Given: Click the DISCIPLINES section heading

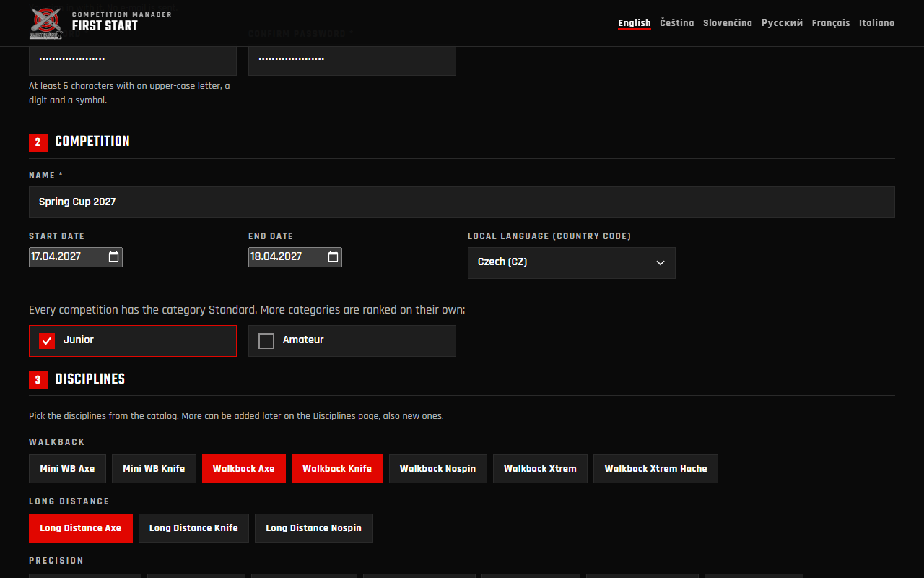Looking at the screenshot, I should (90, 379).
